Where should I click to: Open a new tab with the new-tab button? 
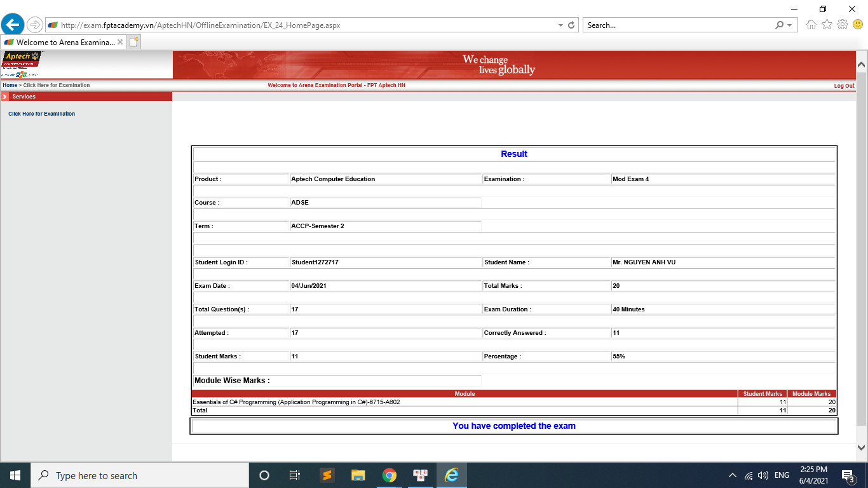click(x=133, y=42)
